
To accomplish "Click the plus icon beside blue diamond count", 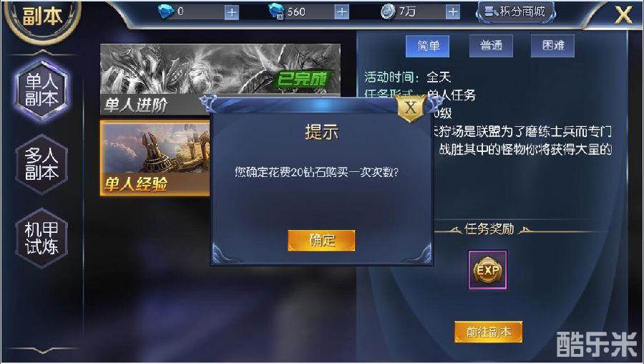I will (232, 12).
